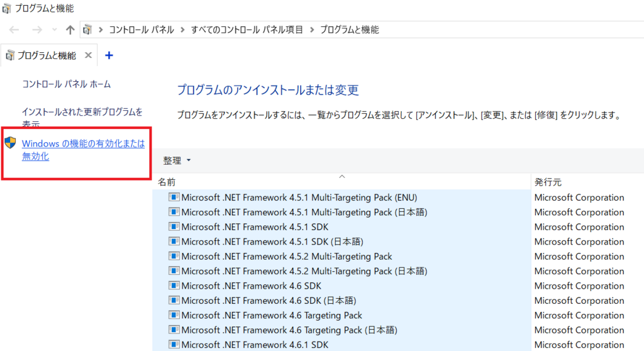
Task: Click icon of .NET Framework 4.6 SDK
Action: click(174, 285)
